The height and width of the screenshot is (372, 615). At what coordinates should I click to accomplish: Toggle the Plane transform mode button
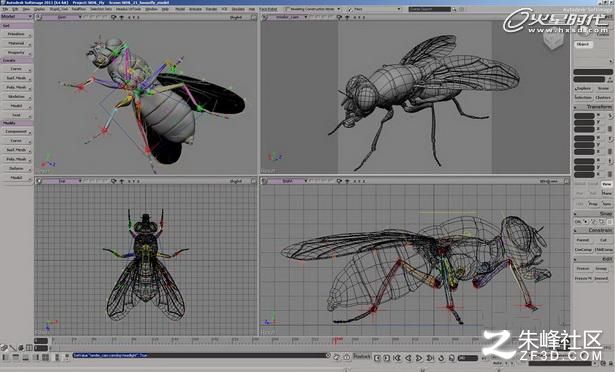[606, 193]
